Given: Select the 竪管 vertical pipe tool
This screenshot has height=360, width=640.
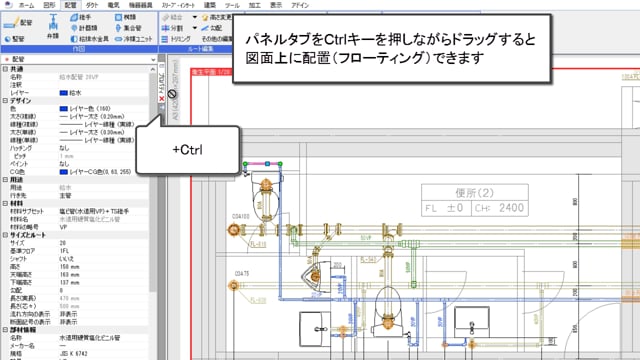Looking at the screenshot, I should (x=15, y=39).
